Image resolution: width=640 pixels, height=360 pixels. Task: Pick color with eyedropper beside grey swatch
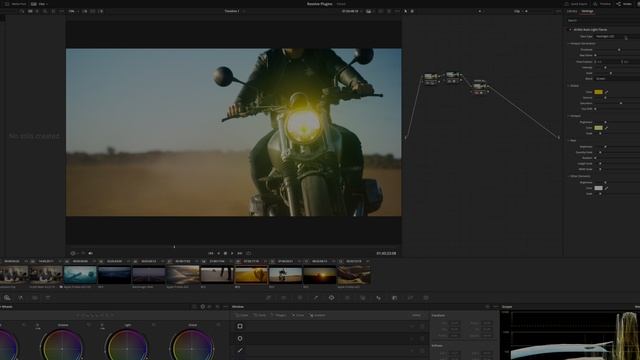pos(607,188)
